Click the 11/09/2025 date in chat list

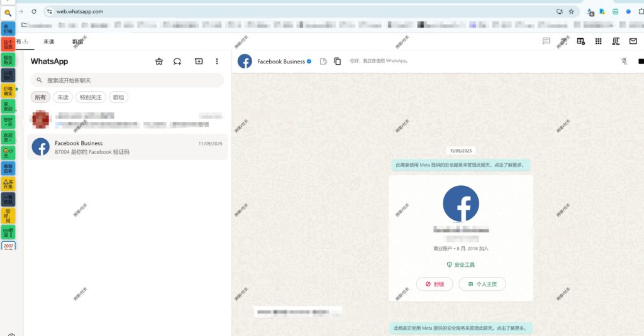(x=210, y=144)
